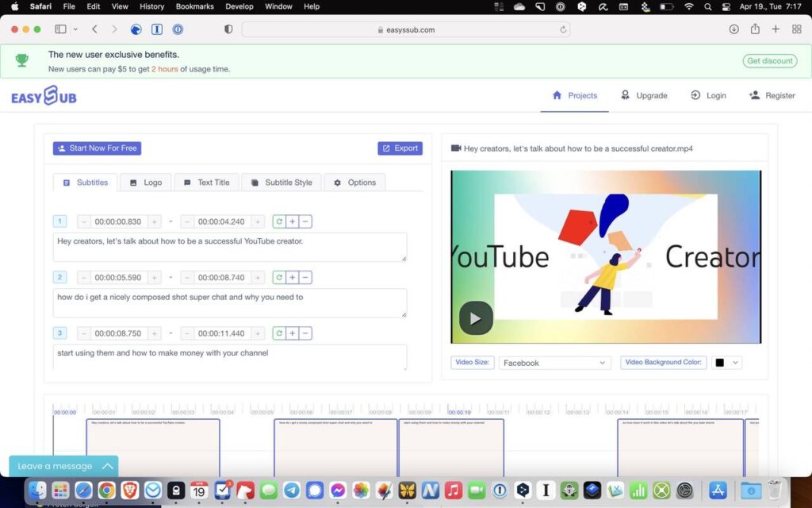Remove subtitle 3 with minus icon
Screen dimensions: 812x508
305,334
